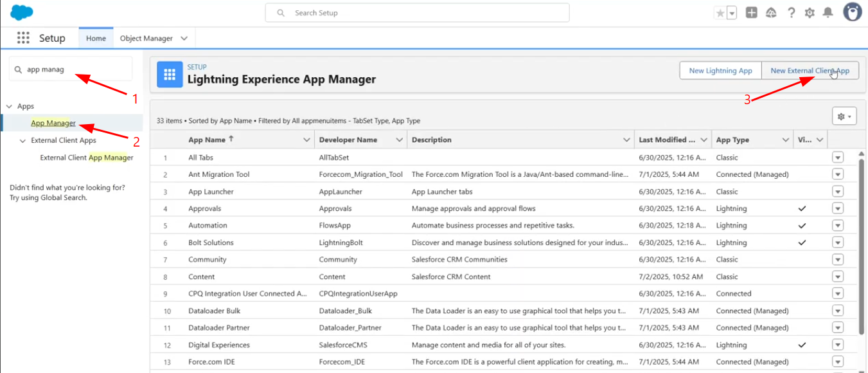Image resolution: width=868 pixels, height=373 pixels.
Task: Click the New External Client App button
Action: [810, 71]
